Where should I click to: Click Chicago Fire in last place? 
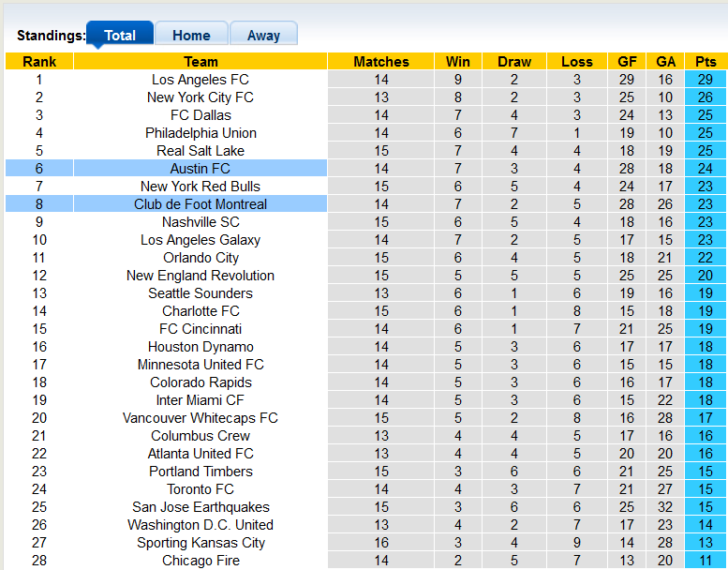(x=201, y=561)
